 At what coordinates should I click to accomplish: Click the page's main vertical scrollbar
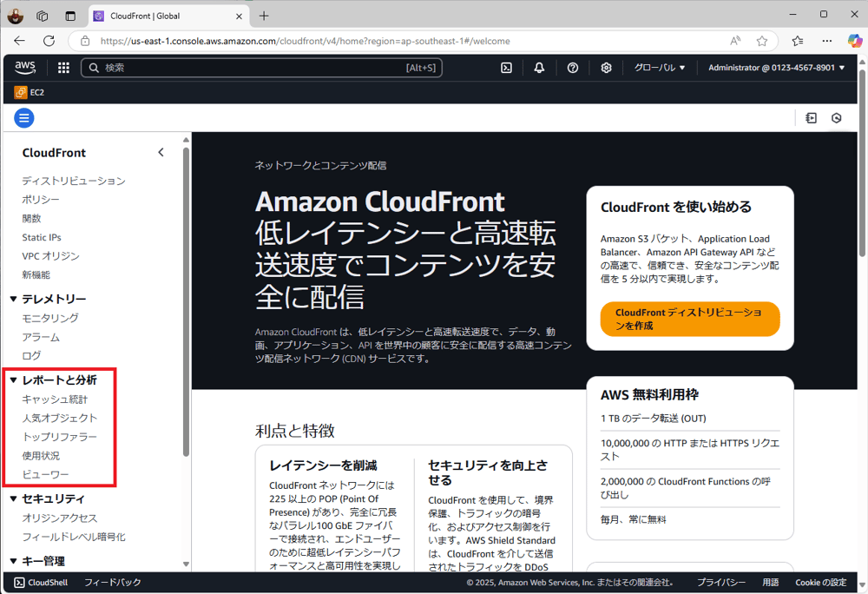pos(862,163)
